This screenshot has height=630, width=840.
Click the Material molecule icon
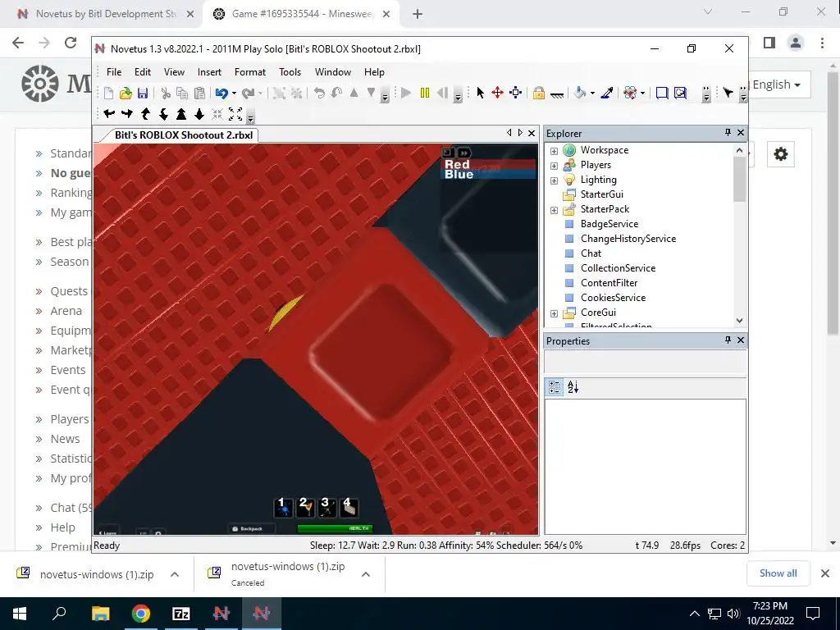coord(630,94)
